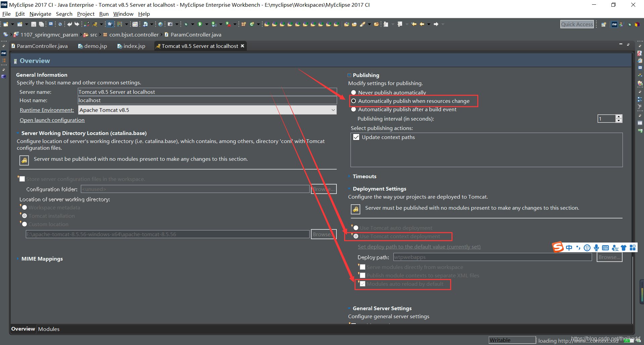644x345 pixels.
Task: Switch to the Debug perspective bug icon
Action: coord(630,24)
